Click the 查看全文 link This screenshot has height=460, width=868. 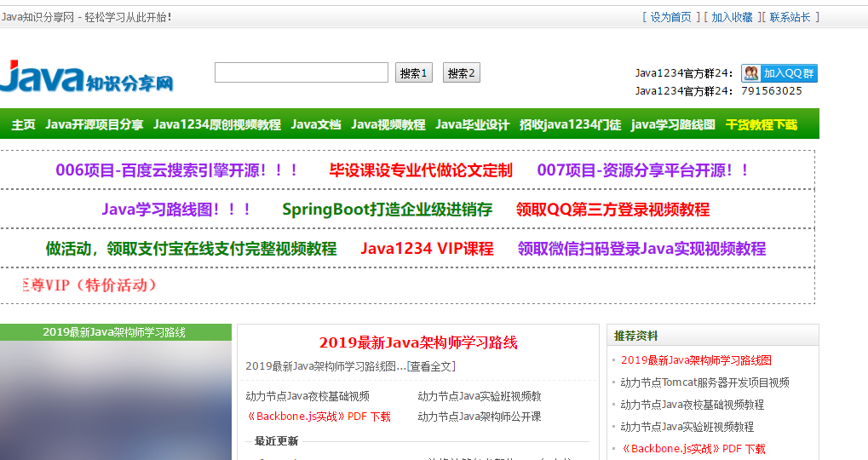(x=431, y=366)
